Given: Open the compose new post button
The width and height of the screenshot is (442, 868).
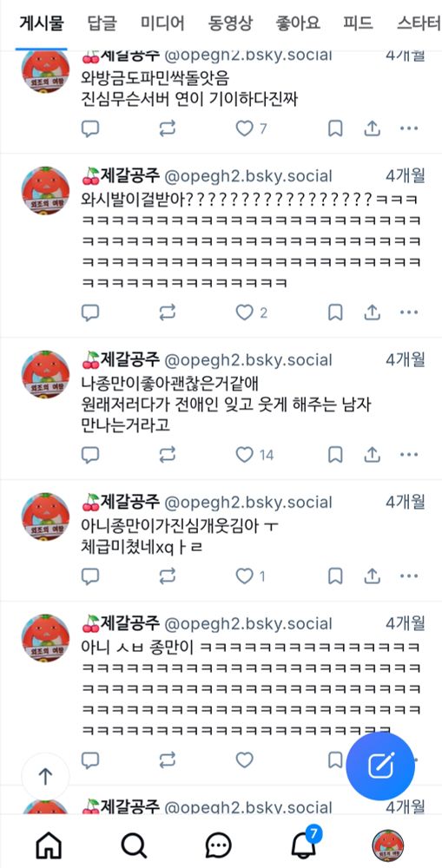Looking at the screenshot, I should coord(380,766).
